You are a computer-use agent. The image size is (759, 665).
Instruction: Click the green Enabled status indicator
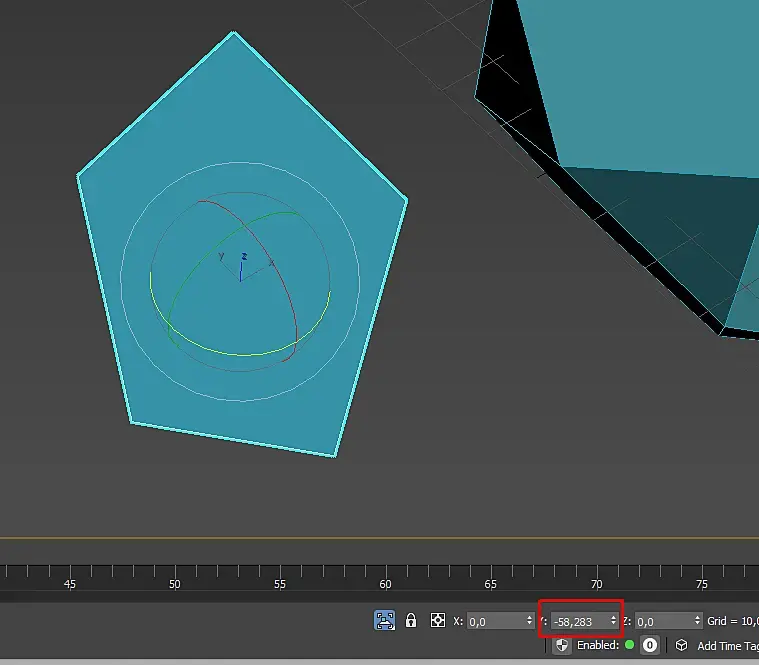(630, 646)
